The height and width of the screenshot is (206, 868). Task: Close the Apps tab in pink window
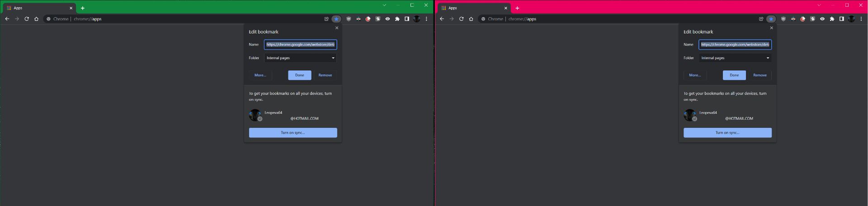coord(506,8)
